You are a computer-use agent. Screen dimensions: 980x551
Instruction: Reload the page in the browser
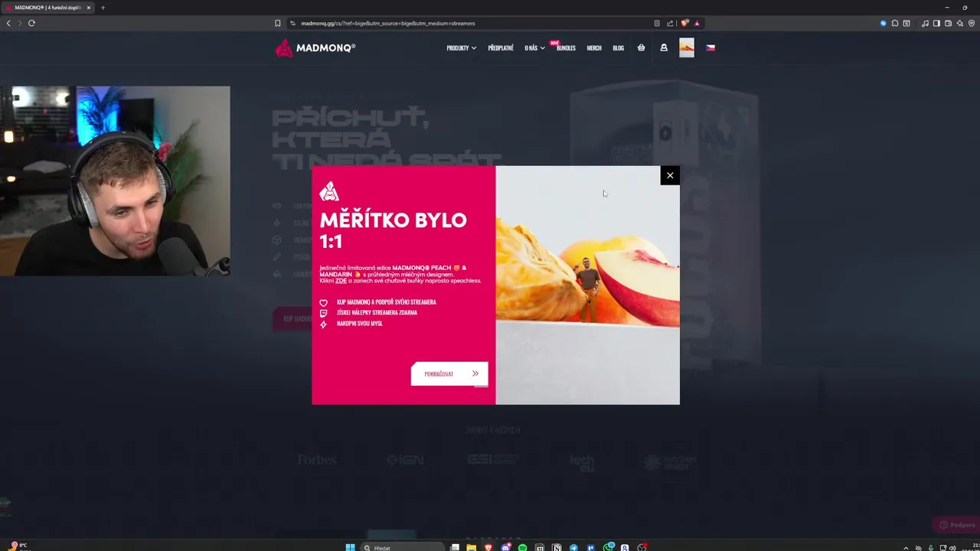click(31, 23)
